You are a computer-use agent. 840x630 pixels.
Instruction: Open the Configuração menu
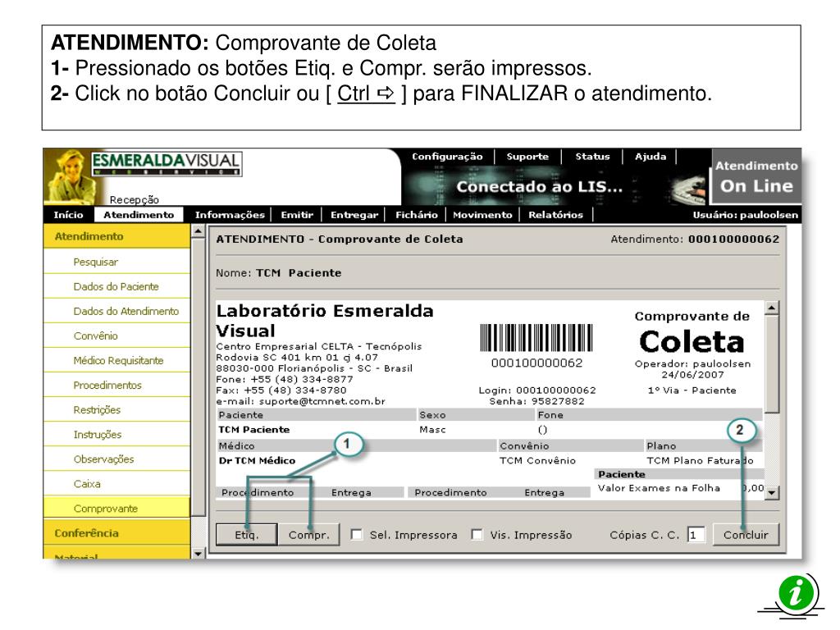[x=447, y=157]
